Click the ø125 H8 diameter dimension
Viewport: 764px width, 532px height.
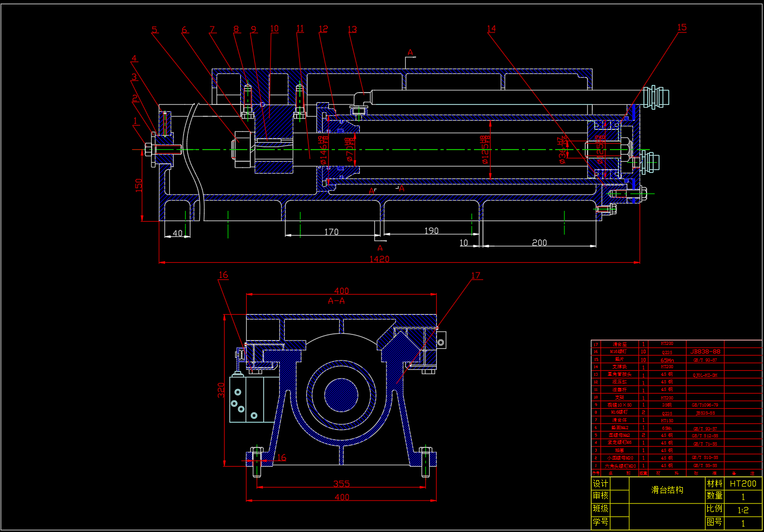(x=485, y=150)
